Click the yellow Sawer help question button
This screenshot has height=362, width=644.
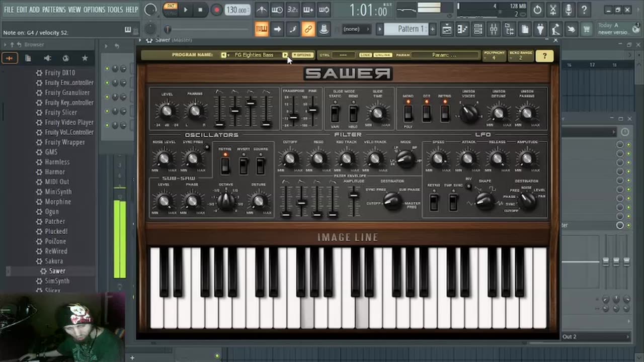(544, 56)
